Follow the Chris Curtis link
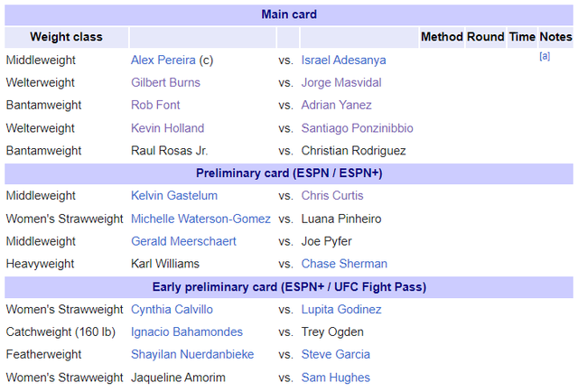The image size is (578, 392). [332, 195]
